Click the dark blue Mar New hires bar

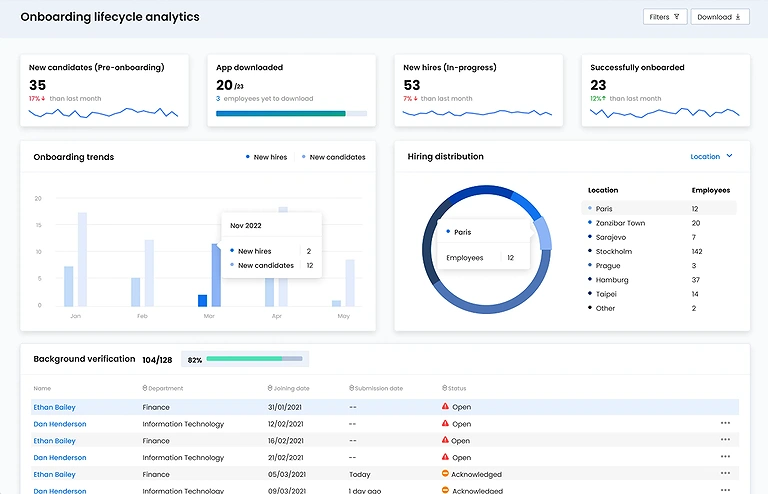pos(202,301)
